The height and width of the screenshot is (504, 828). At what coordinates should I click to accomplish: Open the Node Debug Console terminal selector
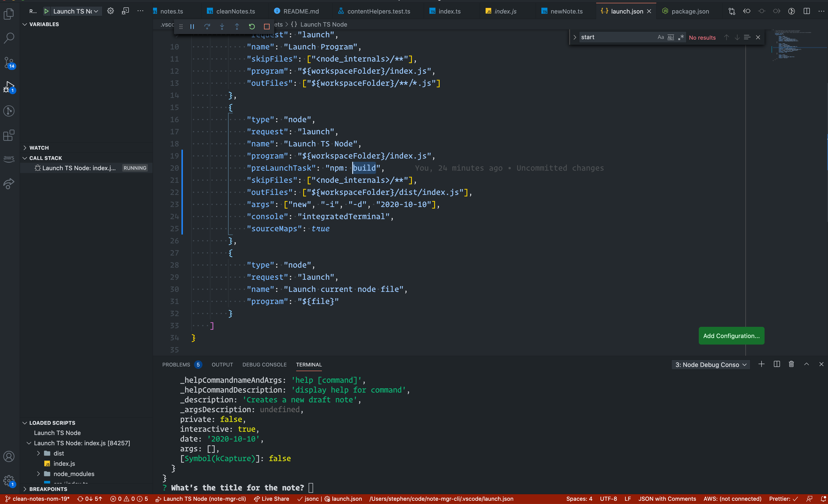point(710,364)
